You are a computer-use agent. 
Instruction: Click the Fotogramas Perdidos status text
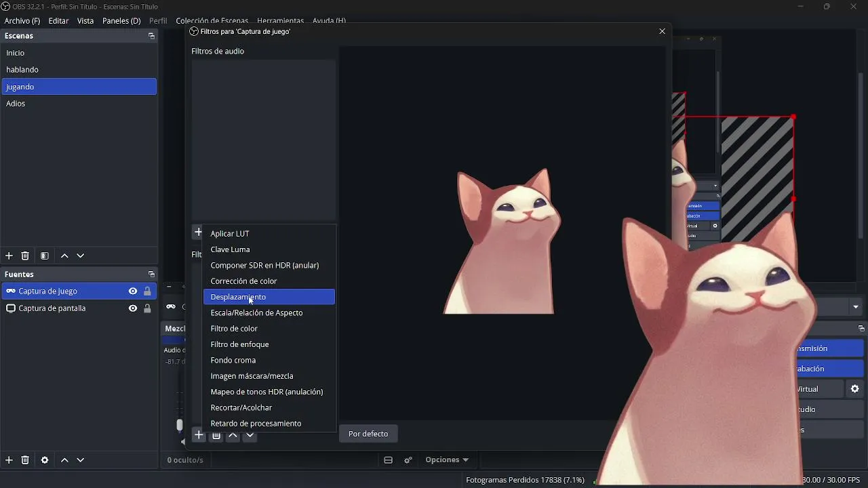point(525,481)
